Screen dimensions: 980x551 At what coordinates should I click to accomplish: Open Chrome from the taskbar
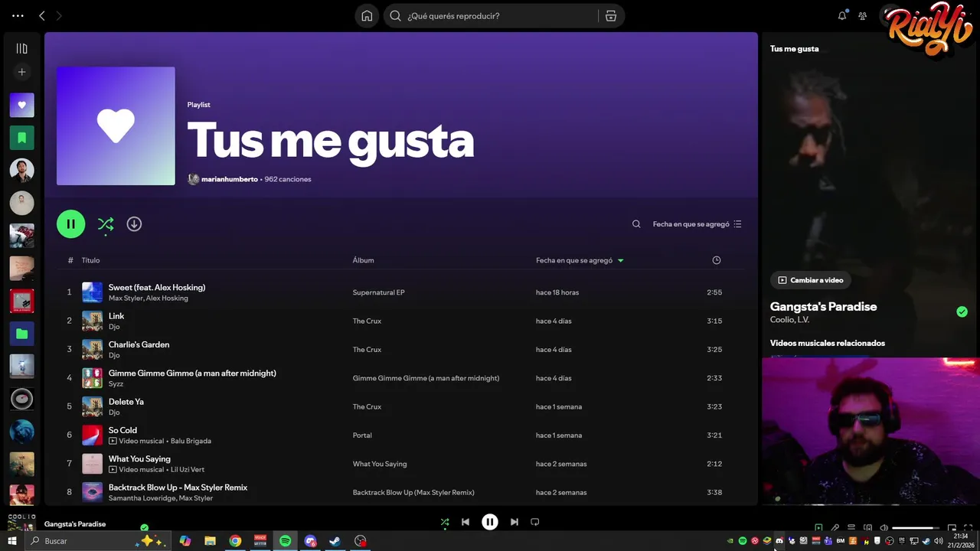235,541
